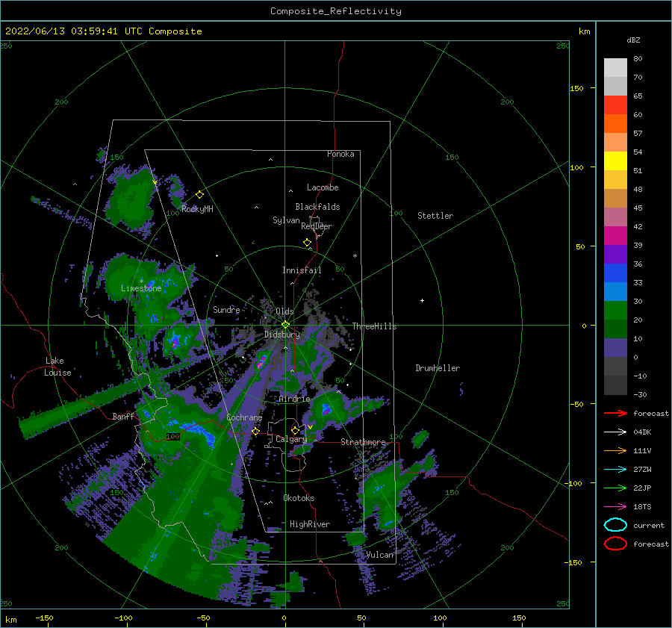Click the Blackfalds label

point(317,207)
